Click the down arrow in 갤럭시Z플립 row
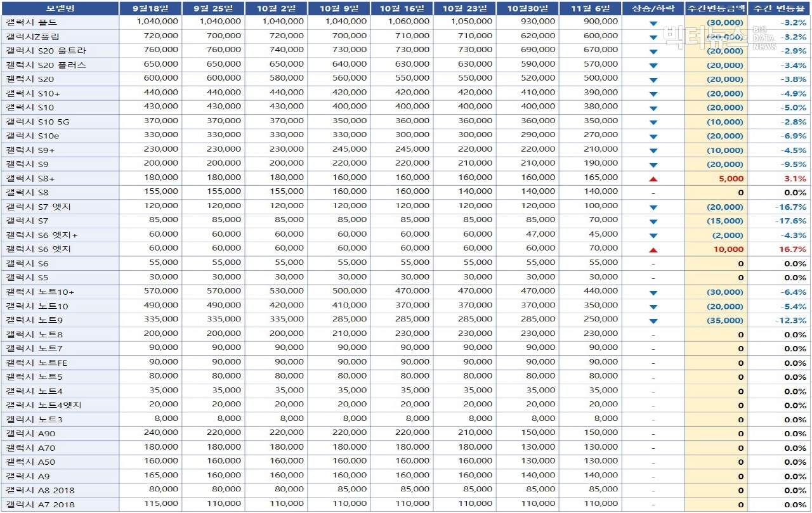812x513 pixels. coord(653,37)
